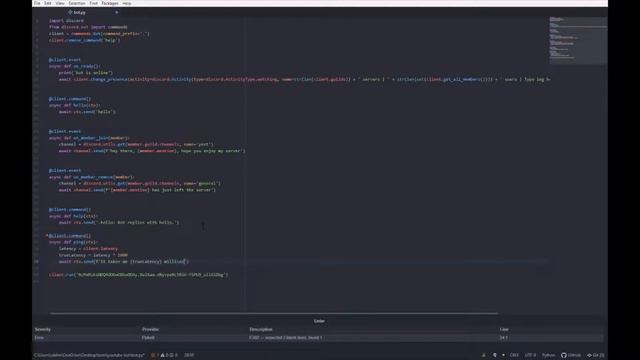Open the Edit menu
Image resolution: width=640 pixels, height=360 pixels.
[x=48, y=3]
